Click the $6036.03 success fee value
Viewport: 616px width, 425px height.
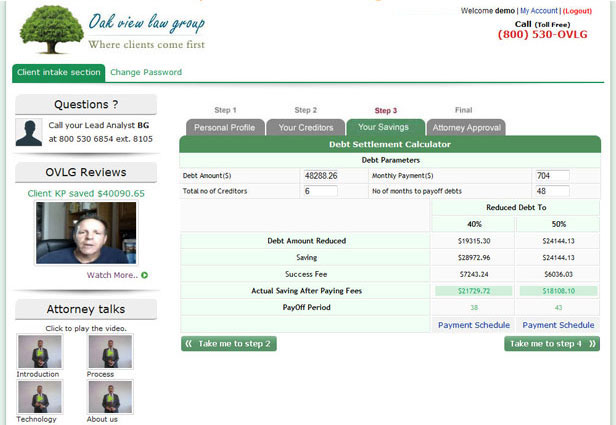tap(558, 275)
